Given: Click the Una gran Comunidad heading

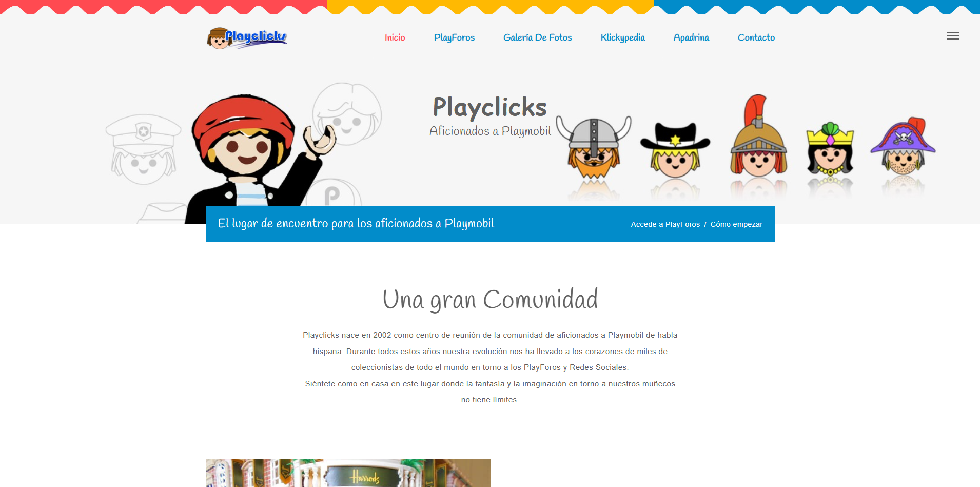Looking at the screenshot, I should click(x=490, y=300).
